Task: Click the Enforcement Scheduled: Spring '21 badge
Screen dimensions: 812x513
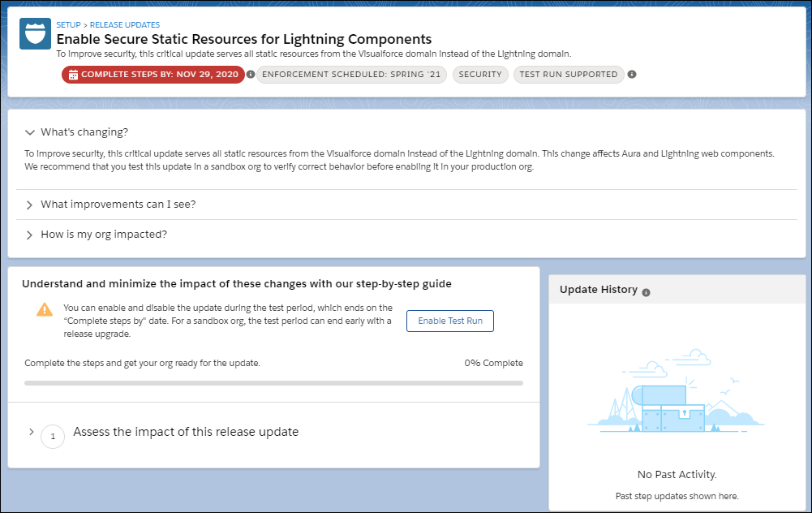Action: tap(351, 75)
